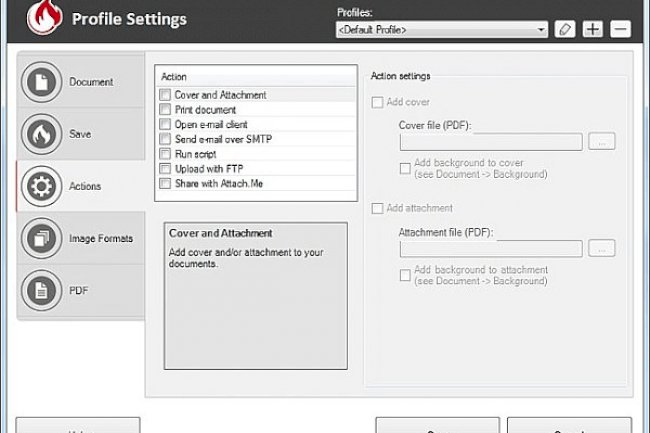Browse for the attachment file

[x=601, y=248]
